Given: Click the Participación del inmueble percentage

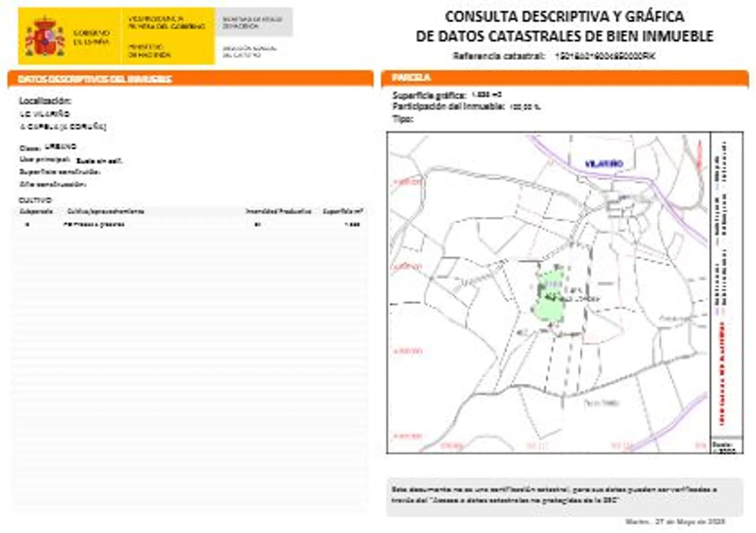Looking at the screenshot, I should (525, 106).
